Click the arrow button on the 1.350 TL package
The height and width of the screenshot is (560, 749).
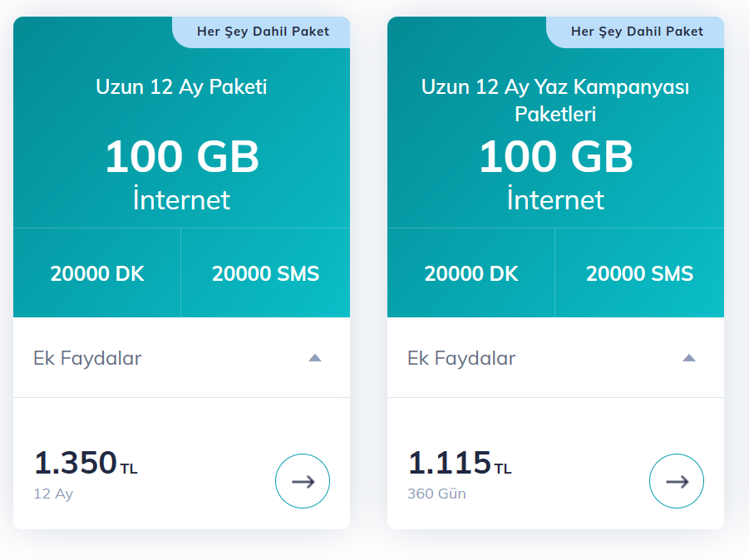[303, 481]
